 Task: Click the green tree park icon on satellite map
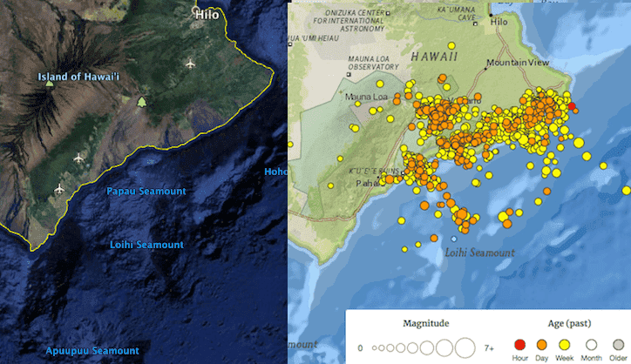tap(141, 102)
